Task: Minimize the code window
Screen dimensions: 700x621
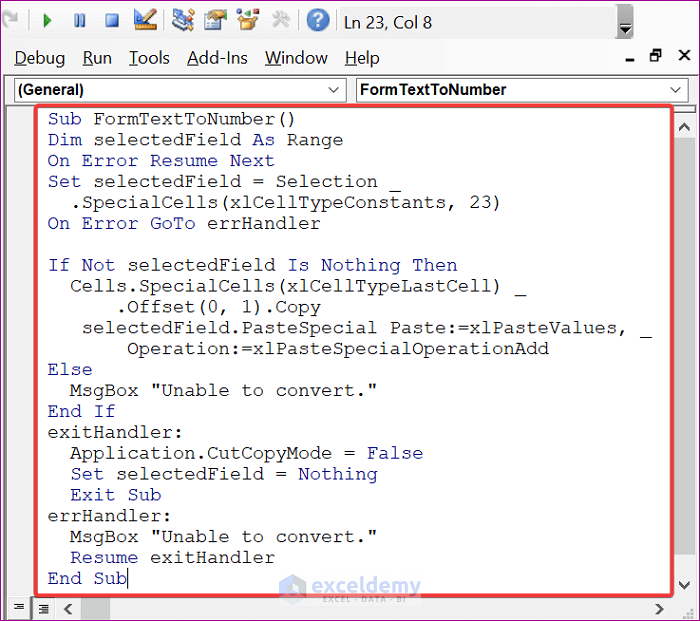Action: point(629,58)
